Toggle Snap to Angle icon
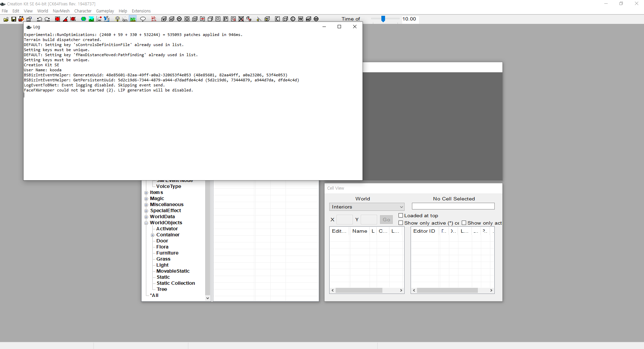This screenshot has width=644, height=349. coord(65,19)
